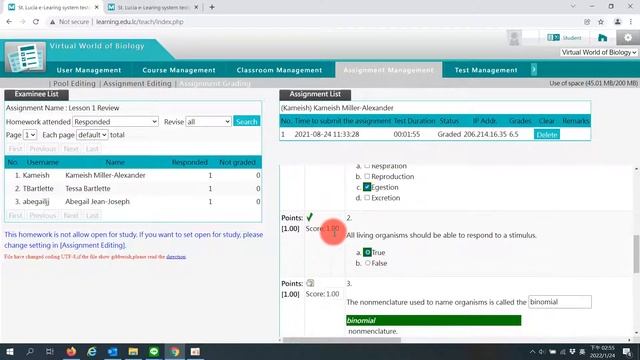Close the second browser tab
Screen dimensions: 640x360
tap(196, 7)
